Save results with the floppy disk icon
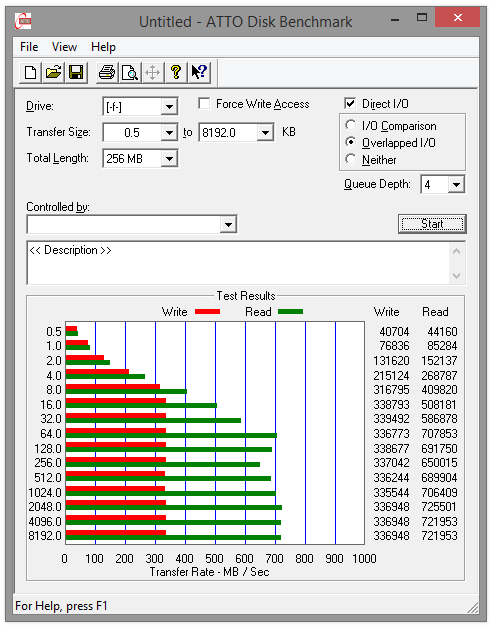This screenshot has width=495, height=629. pos(76,73)
